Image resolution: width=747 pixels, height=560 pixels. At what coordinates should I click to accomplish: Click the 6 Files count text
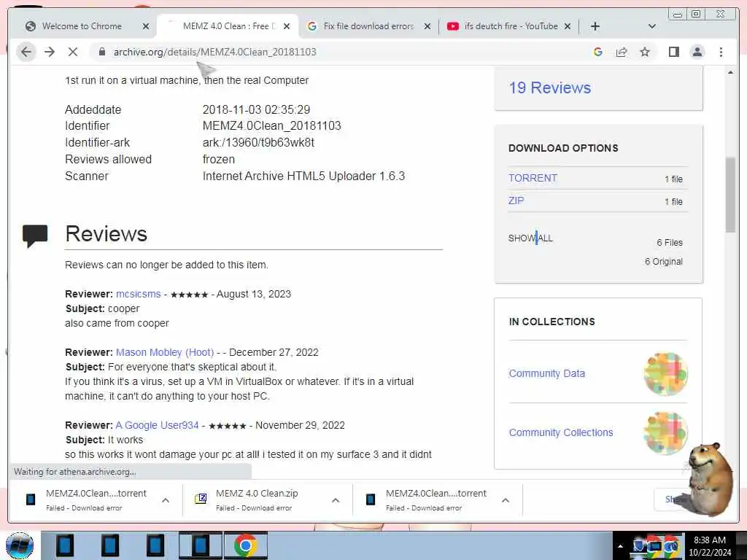tap(670, 243)
